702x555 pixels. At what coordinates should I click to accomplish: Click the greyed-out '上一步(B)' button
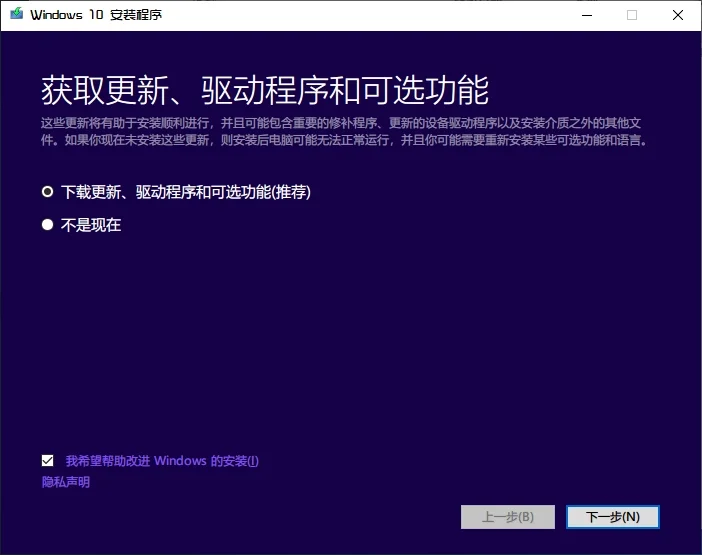point(508,517)
